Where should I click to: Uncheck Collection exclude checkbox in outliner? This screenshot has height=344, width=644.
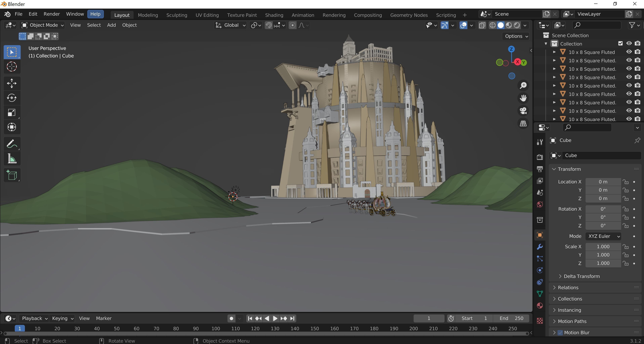620,44
